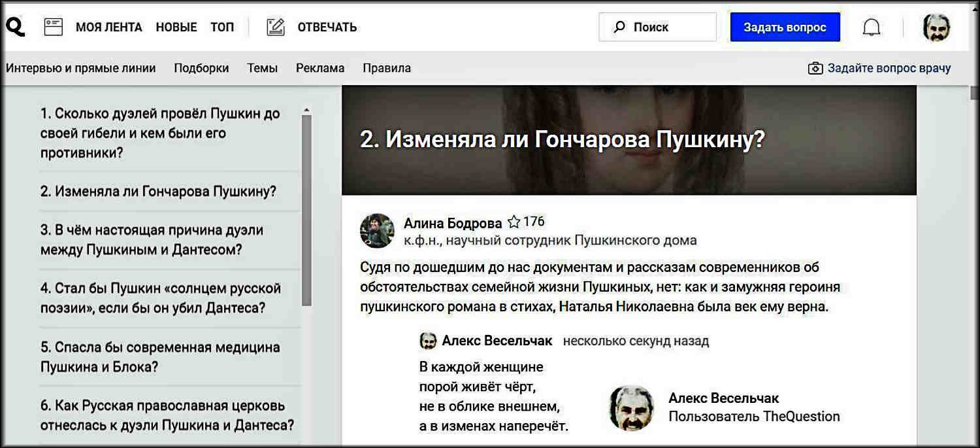Open author name Алина Бодрова
The image size is (980, 448).
[453, 223]
